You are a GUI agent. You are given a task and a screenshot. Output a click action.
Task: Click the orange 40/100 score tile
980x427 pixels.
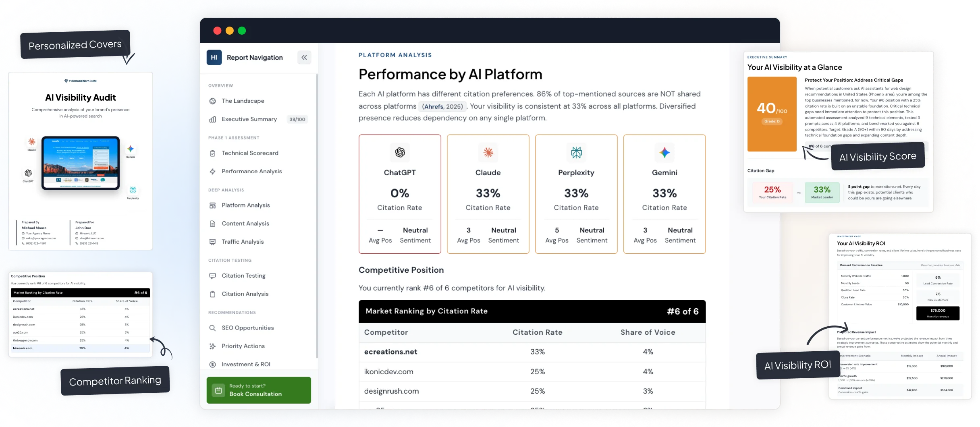(x=771, y=114)
